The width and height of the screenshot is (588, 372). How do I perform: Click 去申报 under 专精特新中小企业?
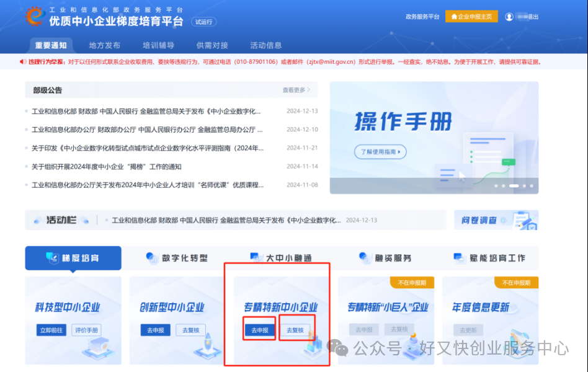[x=260, y=330]
